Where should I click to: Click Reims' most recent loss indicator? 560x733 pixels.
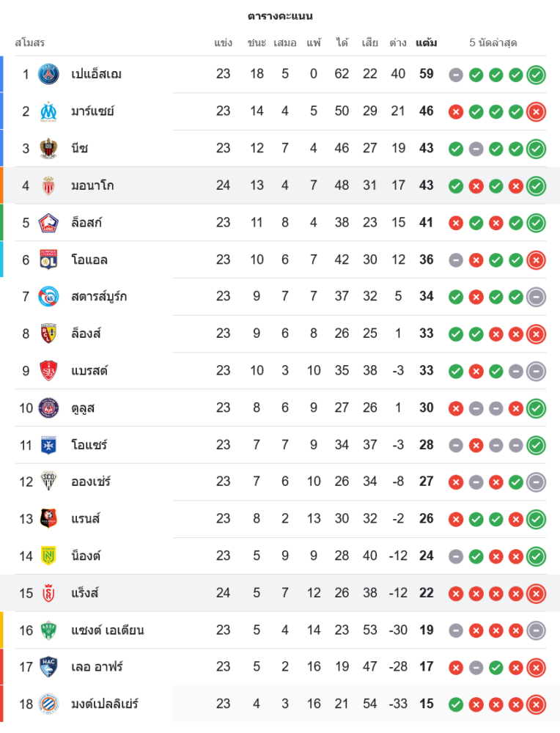click(536, 593)
